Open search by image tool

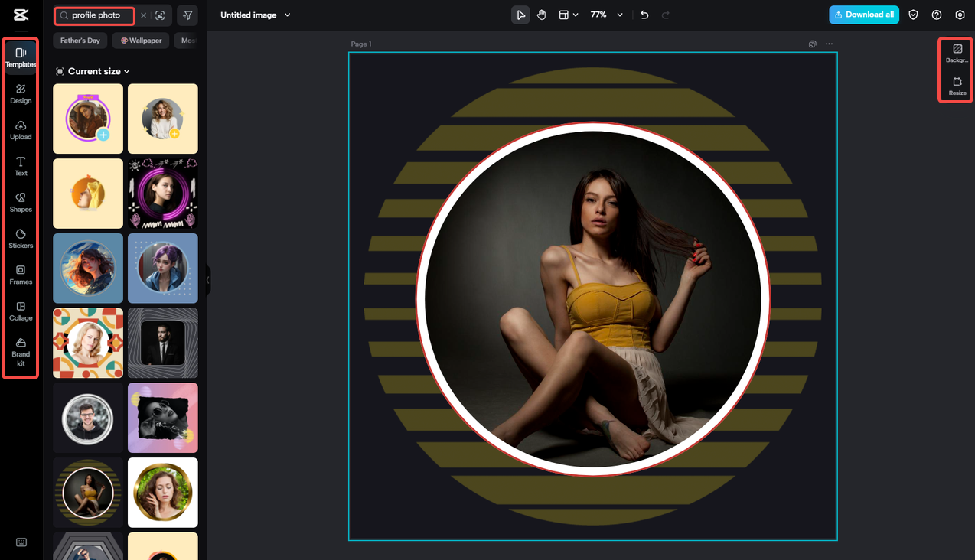pos(160,15)
